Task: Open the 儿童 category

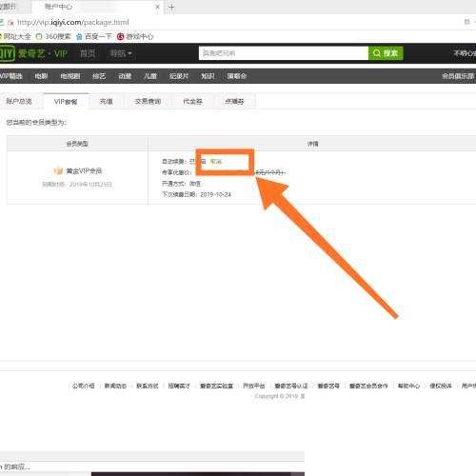Action: [150, 76]
